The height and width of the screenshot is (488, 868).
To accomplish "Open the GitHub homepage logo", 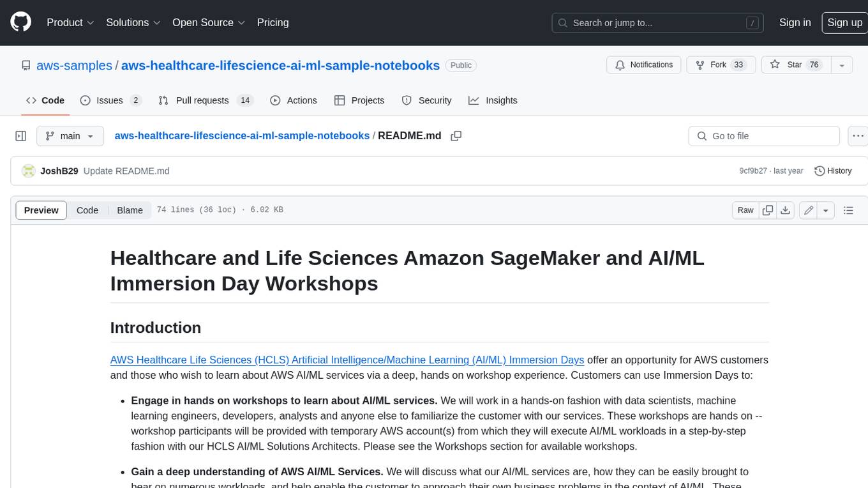I will click(20, 22).
